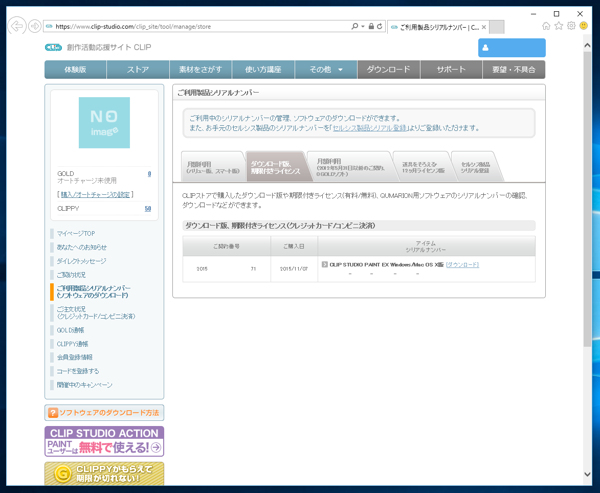The width and height of the screenshot is (600, 493).
Task: Expand the その他 dropdown menu
Action: (x=326, y=69)
